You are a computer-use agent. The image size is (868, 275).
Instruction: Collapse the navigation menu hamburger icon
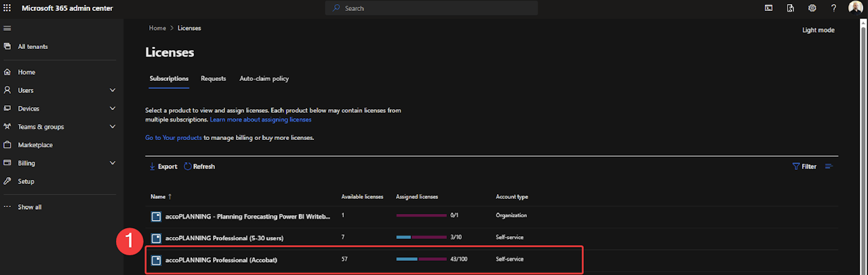(7, 28)
